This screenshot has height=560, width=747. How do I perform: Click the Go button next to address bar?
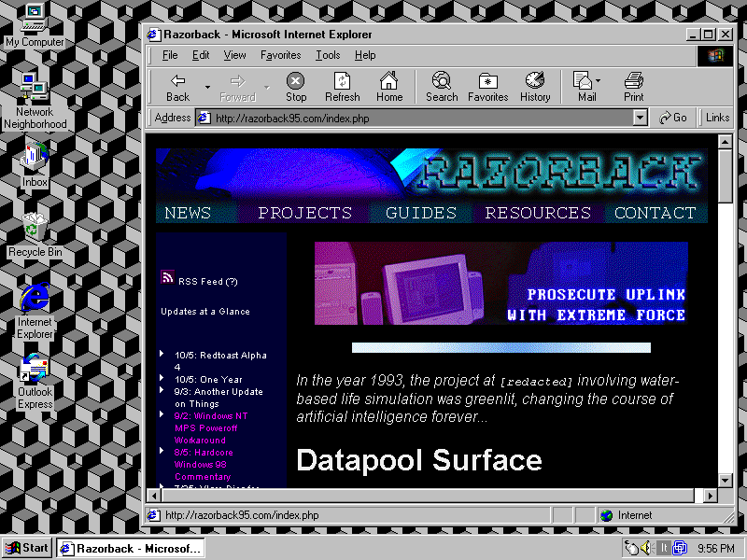pos(672,118)
